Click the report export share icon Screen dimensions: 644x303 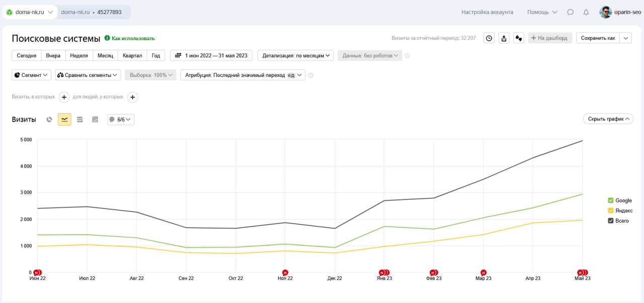point(504,38)
